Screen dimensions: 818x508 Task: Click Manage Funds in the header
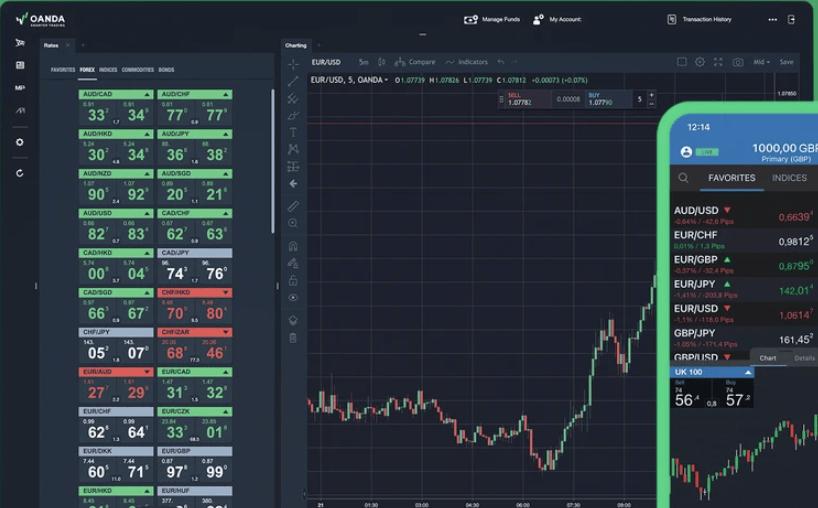[492, 19]
